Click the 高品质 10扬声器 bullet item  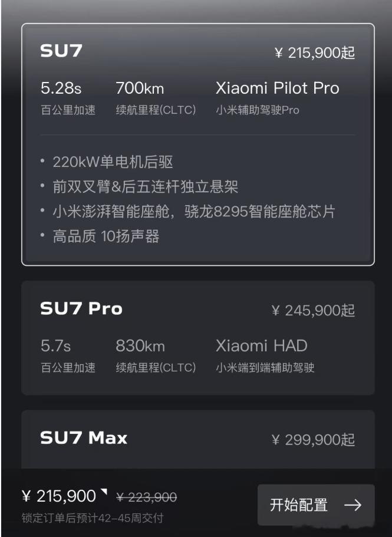[100, 236]
